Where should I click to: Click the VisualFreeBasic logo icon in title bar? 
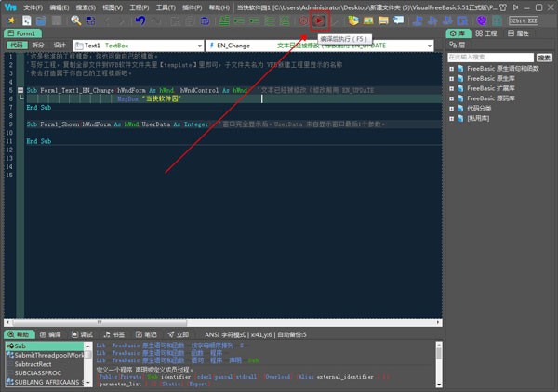[x=8, y=6]
